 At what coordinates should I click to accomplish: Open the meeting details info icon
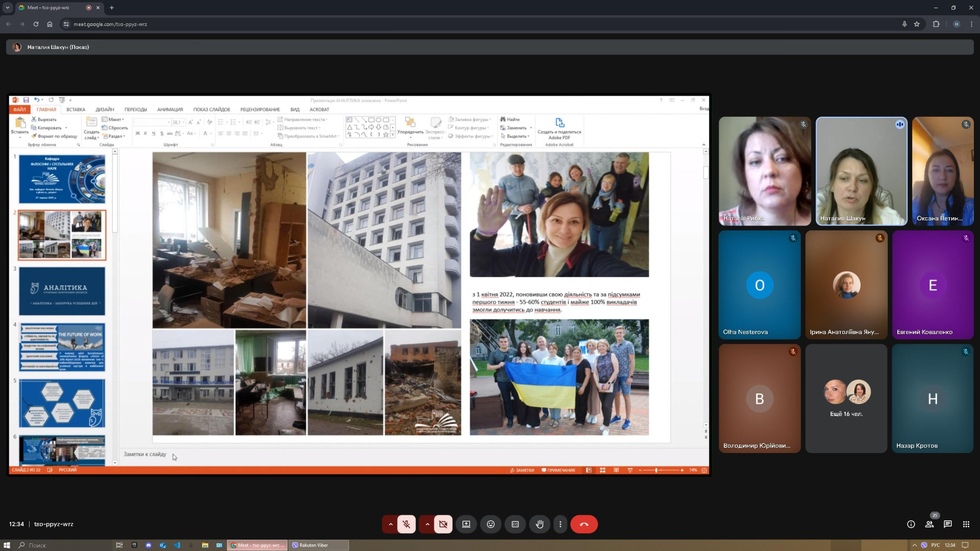point(911,524)
